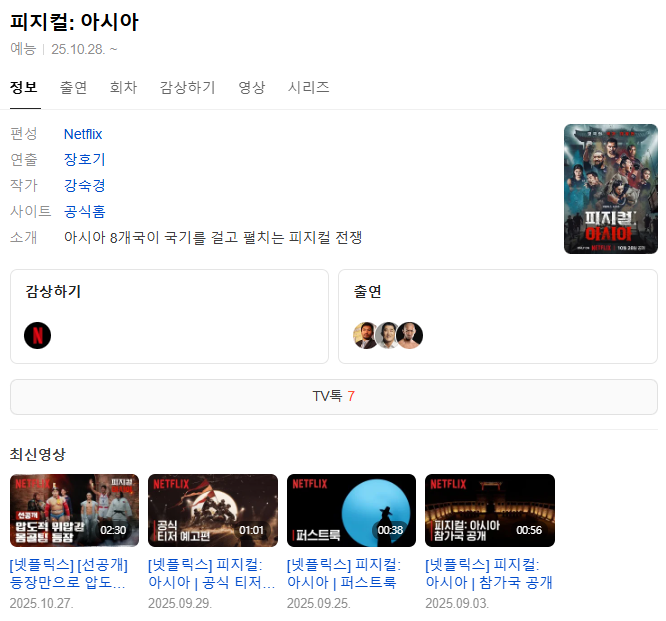Switch to the 회차 tab
666x621 pixels.
pos(123,87)
